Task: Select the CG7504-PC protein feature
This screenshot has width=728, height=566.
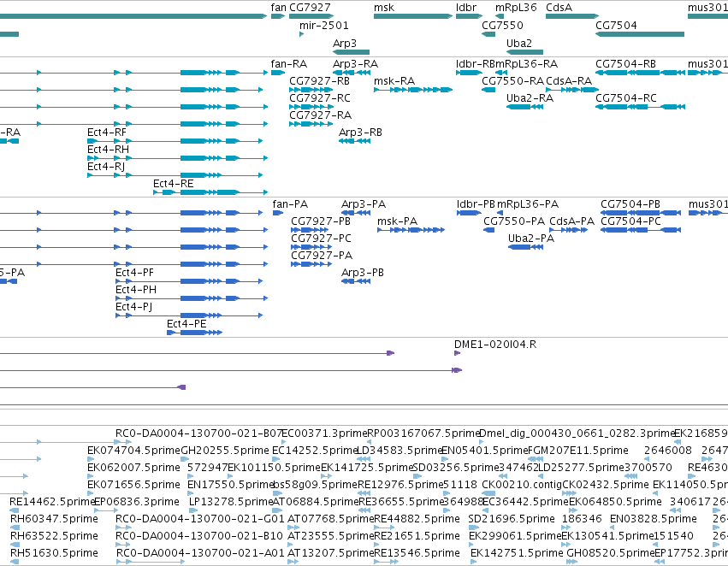Action: pos(641,230)
